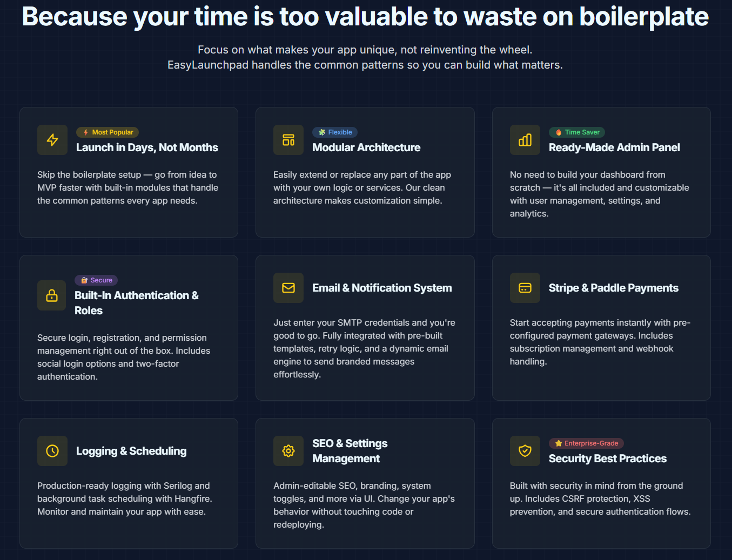Screen dimensions: 732x560
Task: Click the clock icon for Logging & Scheduling
Action: point(52,451)
